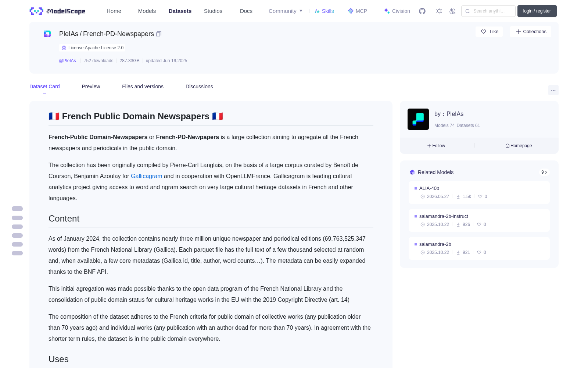Click the '752 downloads' text
Image resolution: width=588 pixels, height=368 pixels.
[x=98, y=61]
